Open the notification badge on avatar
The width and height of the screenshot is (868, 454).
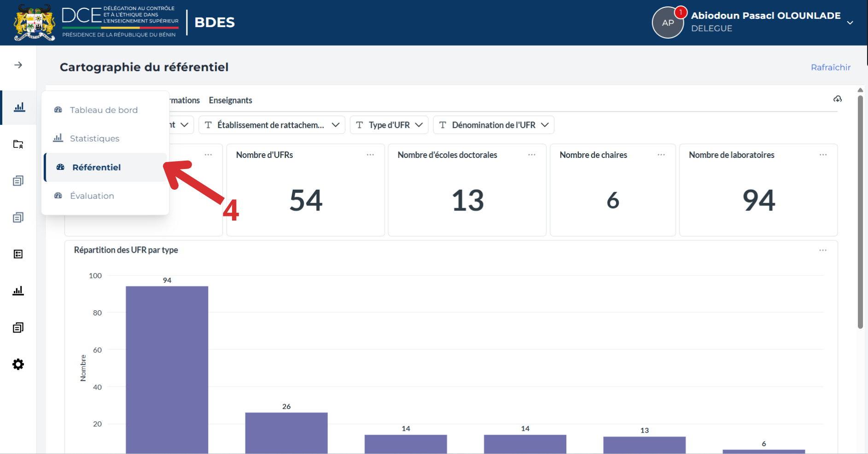point(681,12)
